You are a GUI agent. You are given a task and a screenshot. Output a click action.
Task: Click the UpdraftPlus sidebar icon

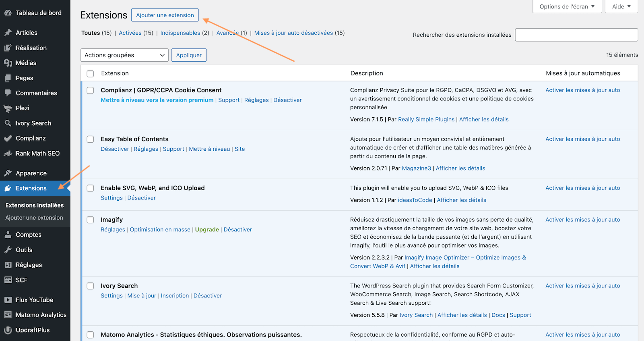coord(8,330)
